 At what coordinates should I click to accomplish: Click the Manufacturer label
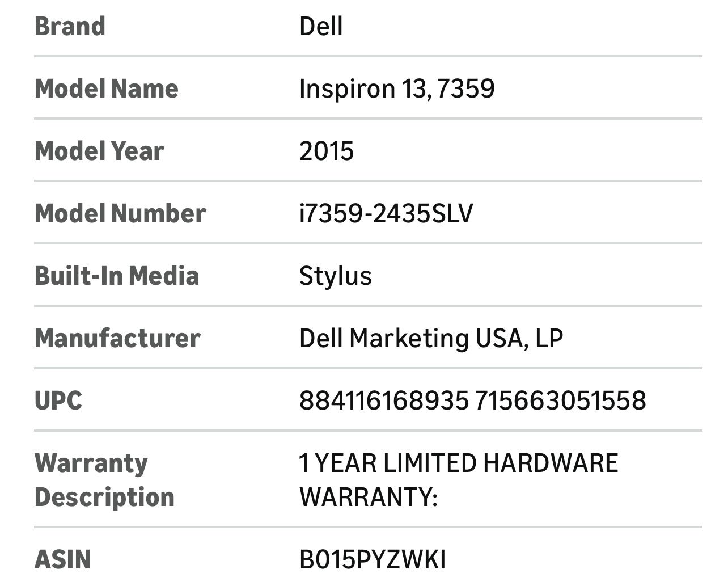point(117,338)
